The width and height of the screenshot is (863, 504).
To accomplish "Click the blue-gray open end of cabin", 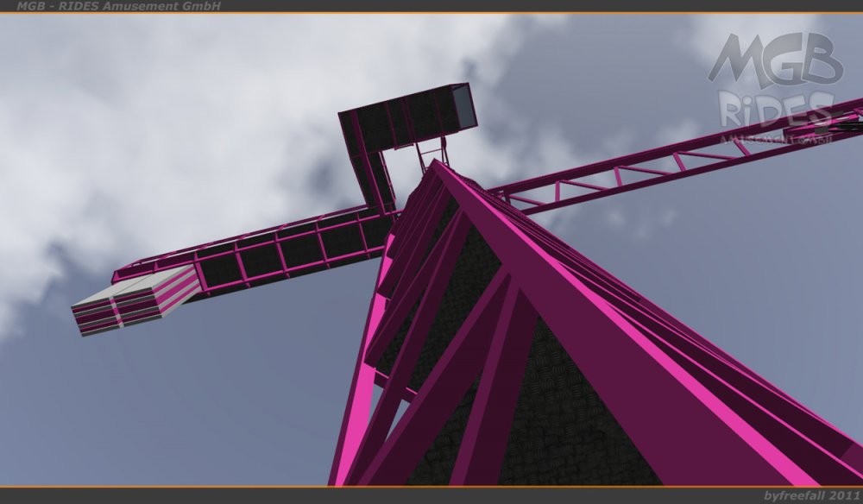I will tap(462, 104).
